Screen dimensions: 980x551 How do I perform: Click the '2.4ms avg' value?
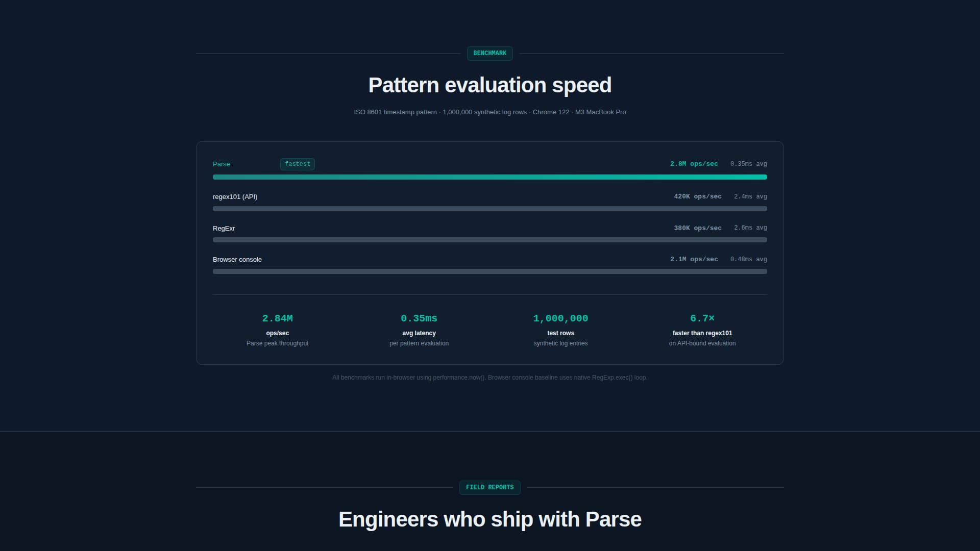click(x=750, y=196)
